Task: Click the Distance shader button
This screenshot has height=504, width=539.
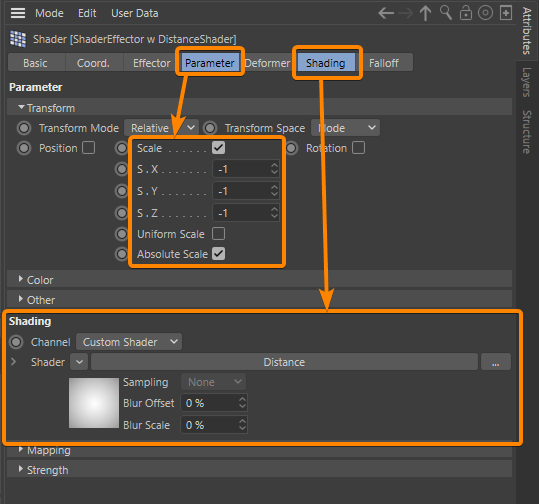Action: [284, 362]
